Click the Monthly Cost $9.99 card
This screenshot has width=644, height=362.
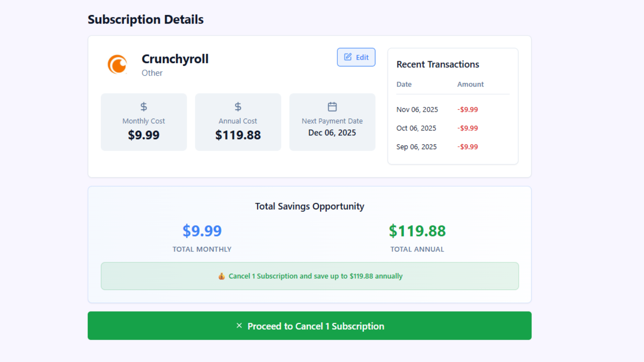(144, 122)
